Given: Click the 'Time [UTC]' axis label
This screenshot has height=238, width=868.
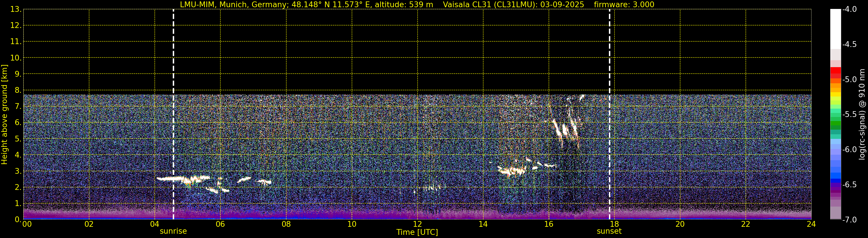Looking at the screenshot, I should [x=417, y=232].
